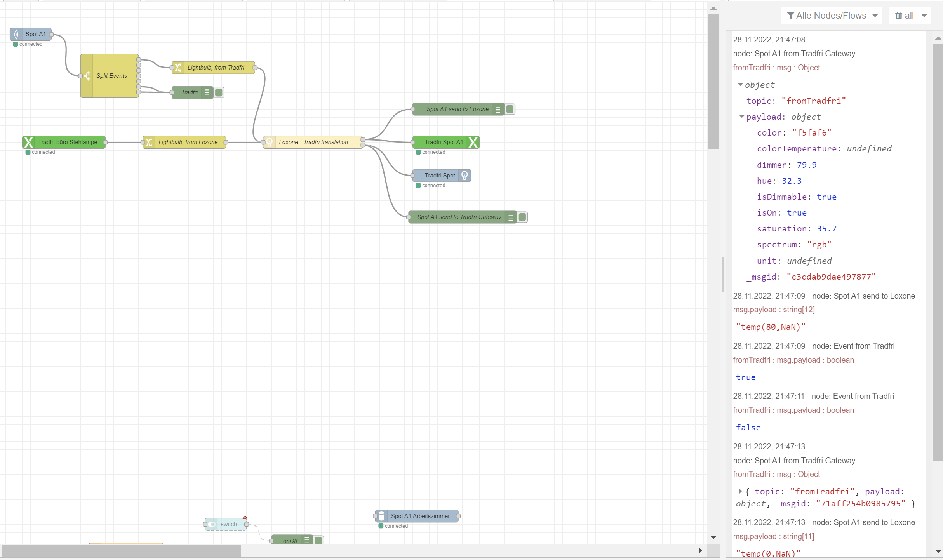
Task: Select the switch node label
Action: tap(229, 524)
